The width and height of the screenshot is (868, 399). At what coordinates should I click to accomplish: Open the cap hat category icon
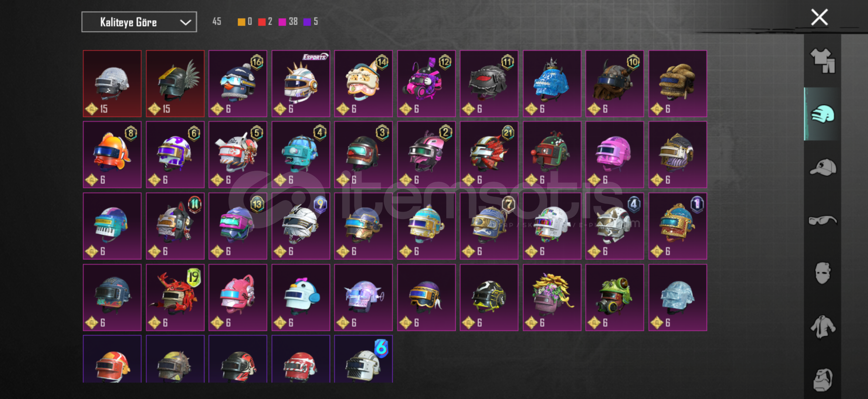(x=823, y=167)
